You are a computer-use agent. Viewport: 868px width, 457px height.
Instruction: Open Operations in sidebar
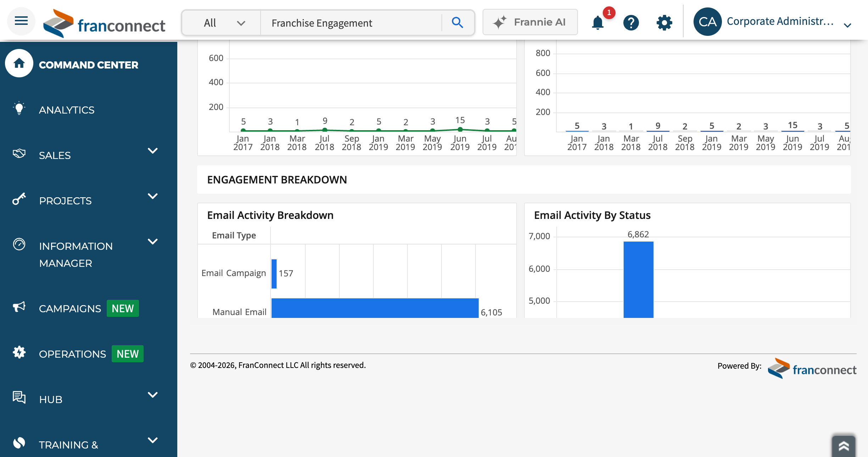(x=73, y=354)
